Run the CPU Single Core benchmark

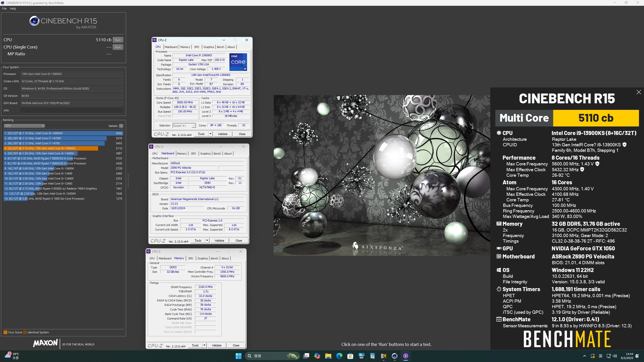(x=118, y=47)
